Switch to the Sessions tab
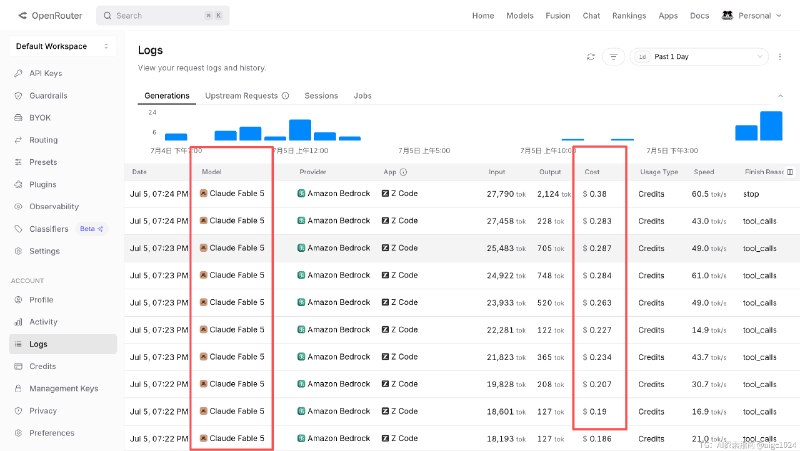Viewport: 800px width, 451px height. [x=321, y=95]
